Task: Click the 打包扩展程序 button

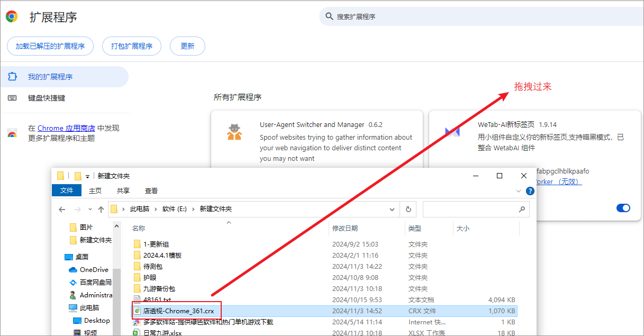Action: coord(132,46)
